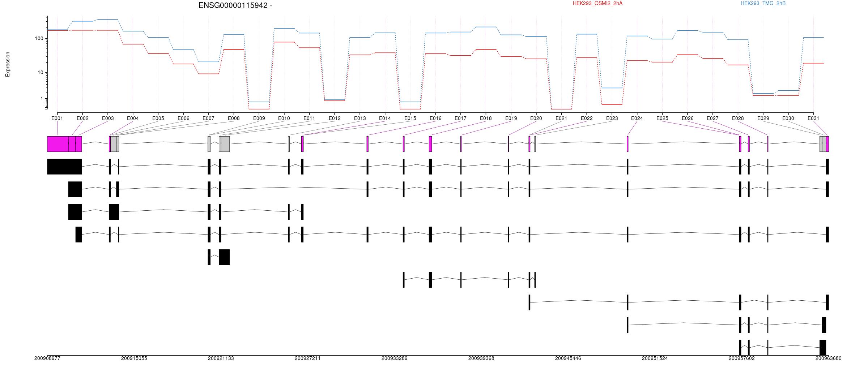Click exon label E016
The width and height of the screenshot is (868, 365).
(435, 118)
